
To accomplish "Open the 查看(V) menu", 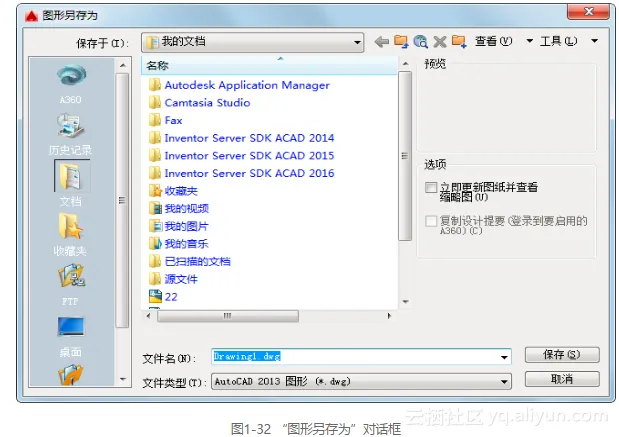I will point(493,41).
